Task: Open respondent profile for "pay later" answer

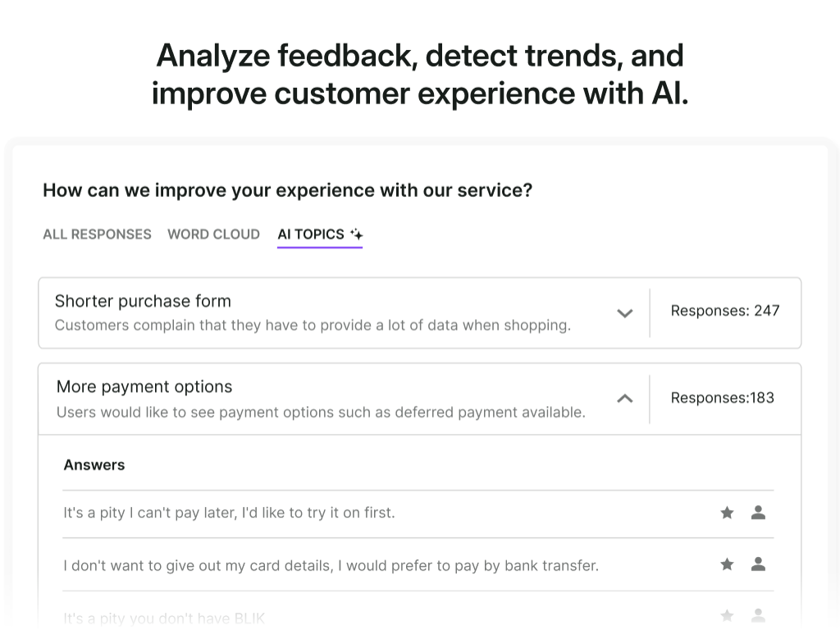Action: click(x=758, y=513)
